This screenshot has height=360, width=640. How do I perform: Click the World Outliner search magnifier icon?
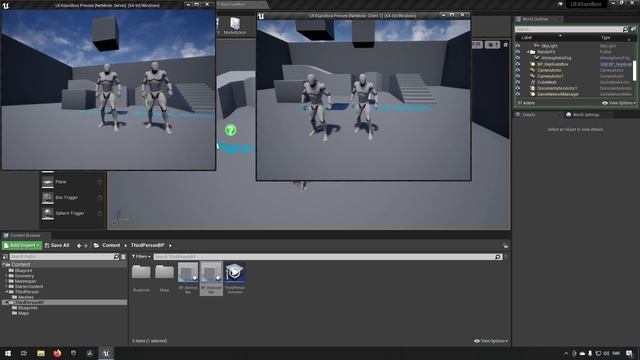(x=625, y=29)
